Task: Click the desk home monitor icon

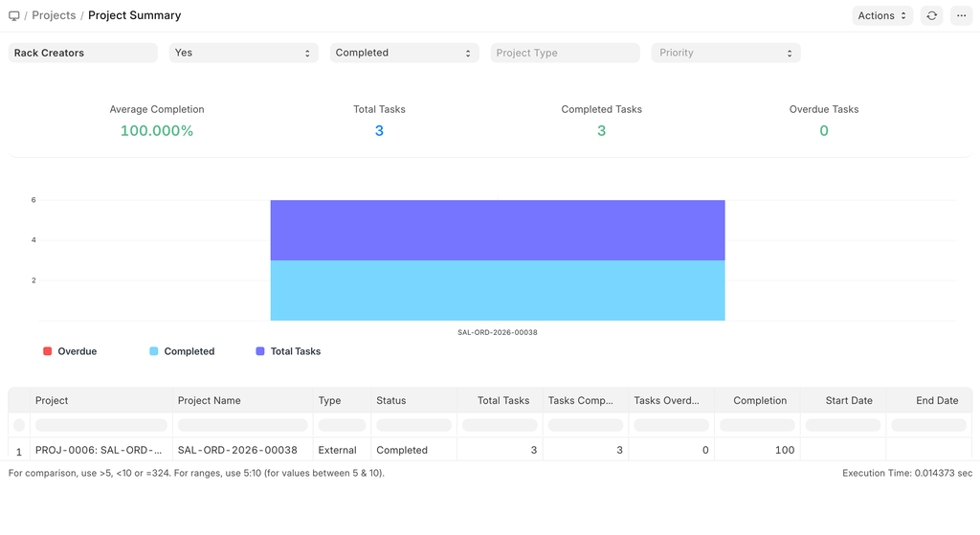Action: pos(13,15)
